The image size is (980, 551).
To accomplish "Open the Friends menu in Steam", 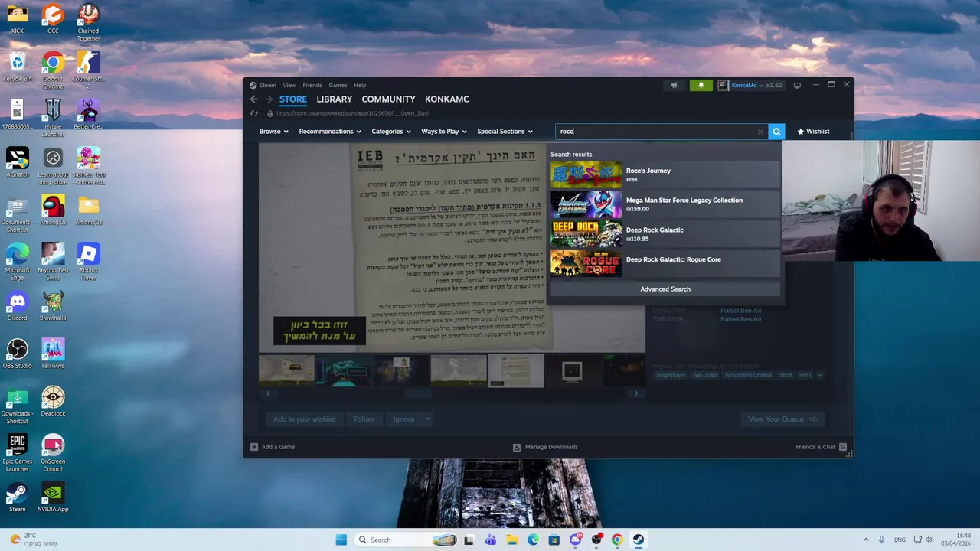I will pyautogui.click(x=312, y=86).
